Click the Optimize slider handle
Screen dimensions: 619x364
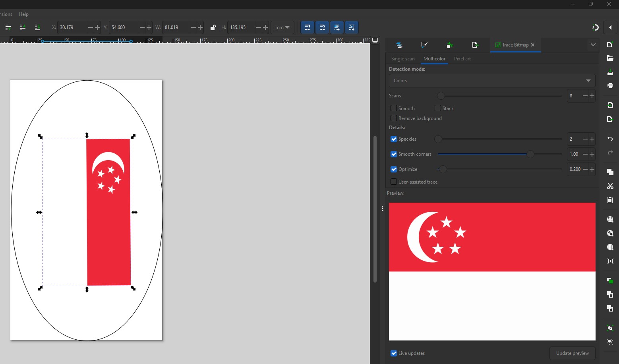tap(443, 169)
